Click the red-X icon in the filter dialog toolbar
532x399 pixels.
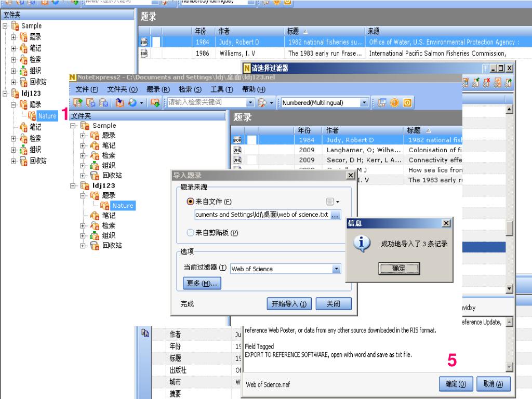coord(486,83)
